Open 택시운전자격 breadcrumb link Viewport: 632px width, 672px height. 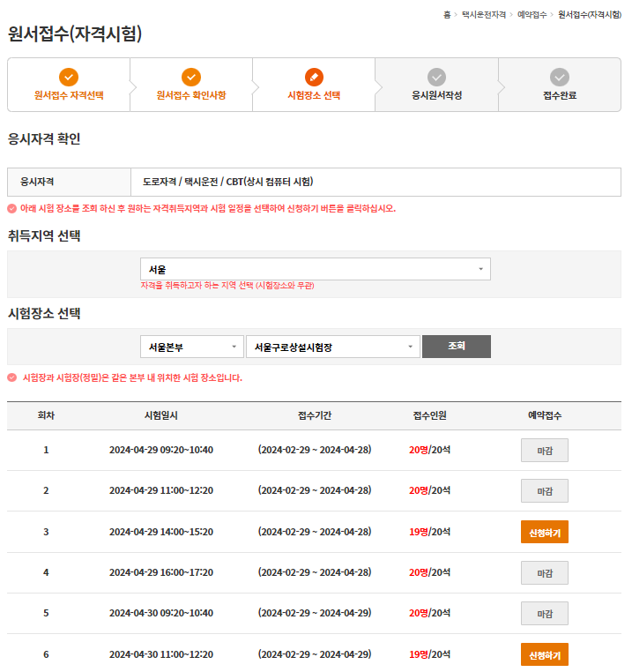tap(484, 15)
